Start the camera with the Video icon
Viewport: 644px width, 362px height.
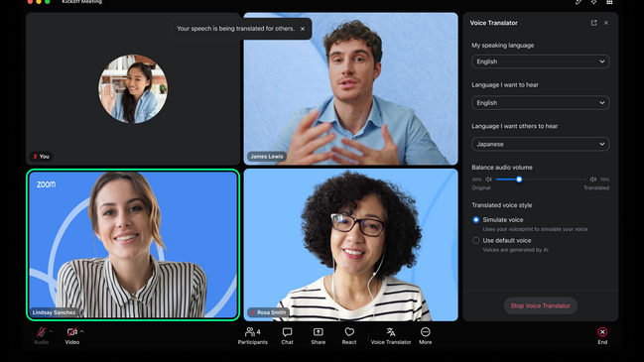click(x=71, y=331)
